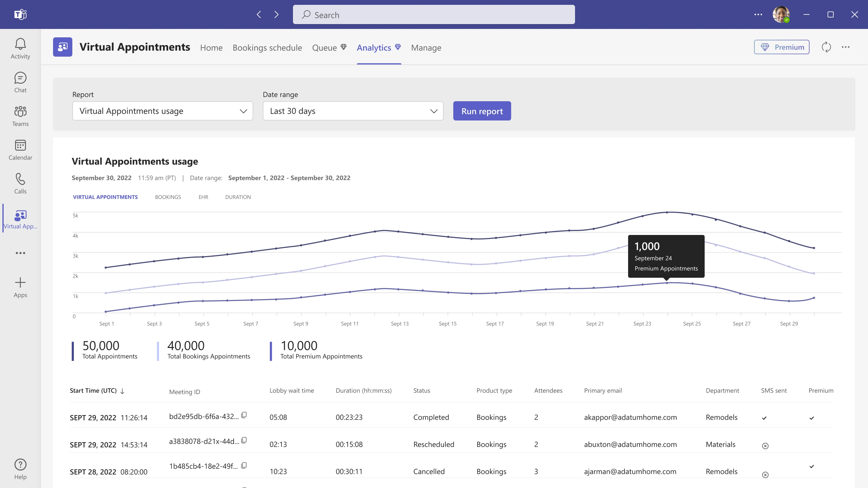This screenshot has width=868, height=488.
Task: Select the Virtual Appointments report dropdown
Action: 162,111
